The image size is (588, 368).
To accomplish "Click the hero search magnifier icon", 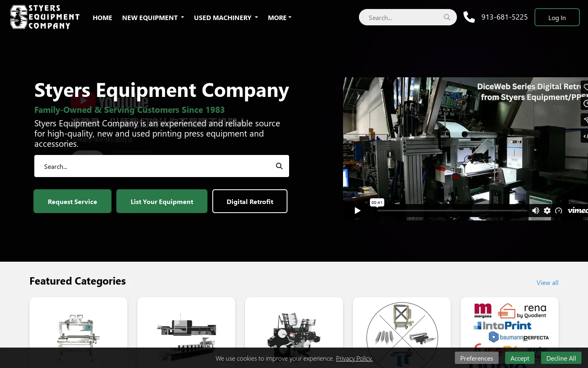I will pos(279,166).
